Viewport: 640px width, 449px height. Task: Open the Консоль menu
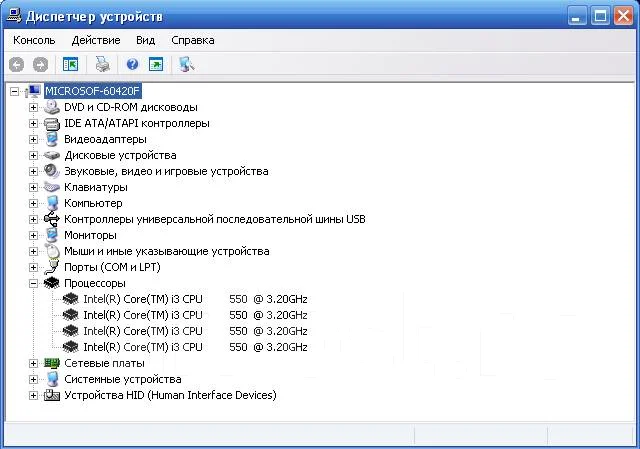34,40
